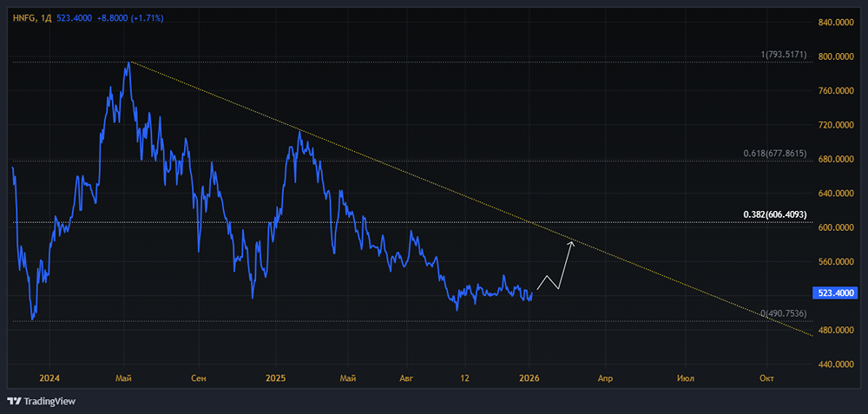Image resolution: width=868 pixels, height=414 pixels.
Task: Click the +8.8000 (+1.71%) change value
Action: click(130, 18)
